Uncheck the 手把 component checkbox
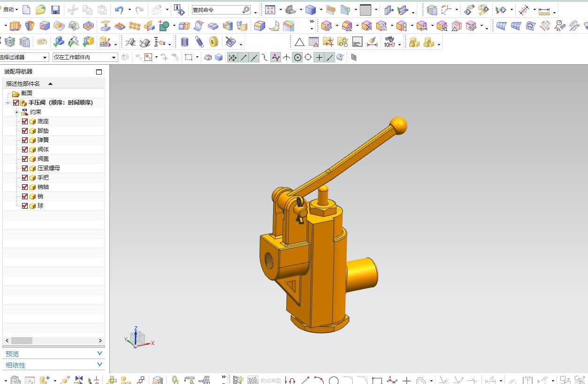This screenshot has height=384, width=588. pos(25,178)
